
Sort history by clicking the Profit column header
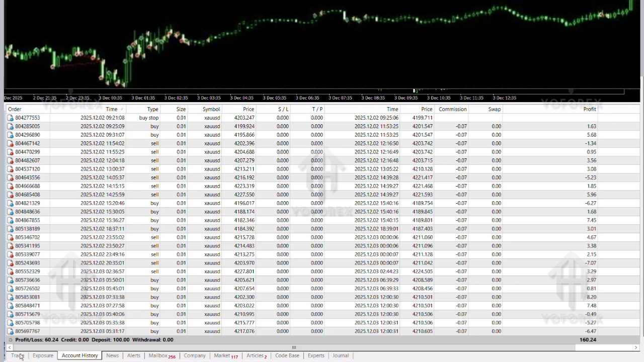coord(590,109)
